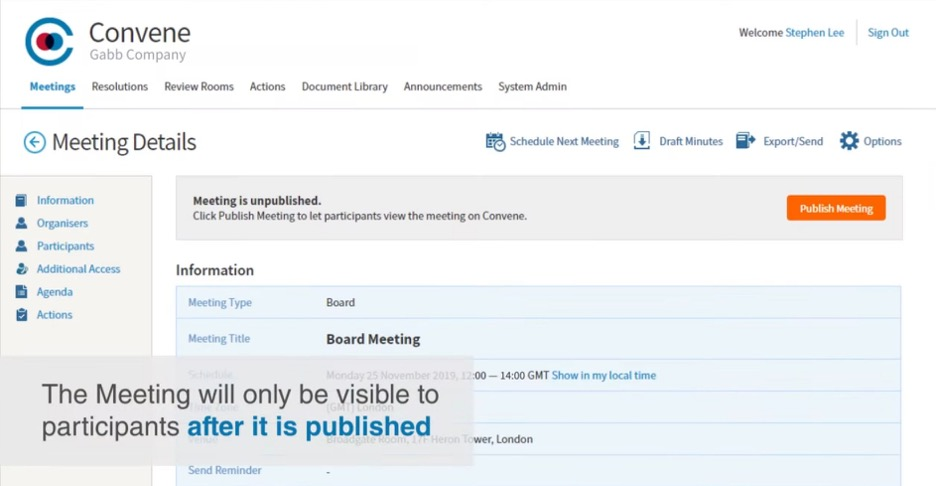This screenshot has width=936, height=486.
Task: Click Stephen Lee profile link
Action: 814,33
